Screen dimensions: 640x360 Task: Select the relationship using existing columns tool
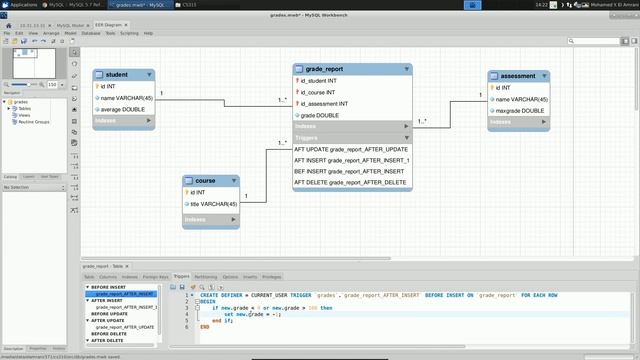(75, 210)
